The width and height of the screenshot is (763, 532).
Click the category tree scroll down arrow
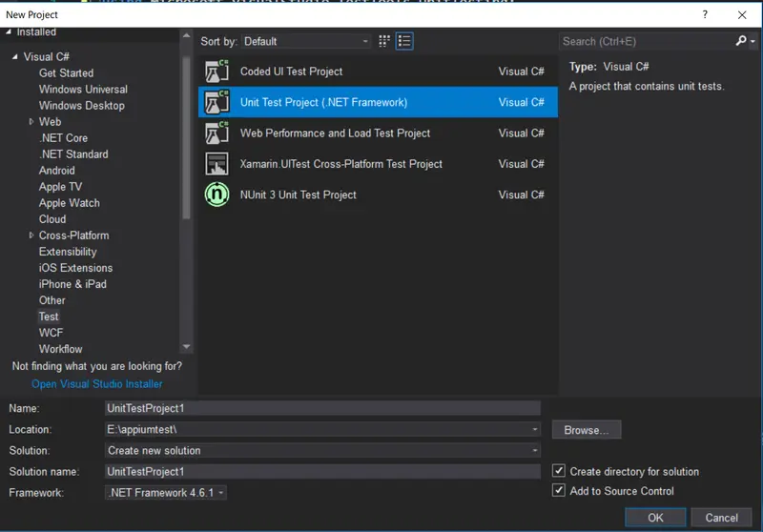coord(186,347)
